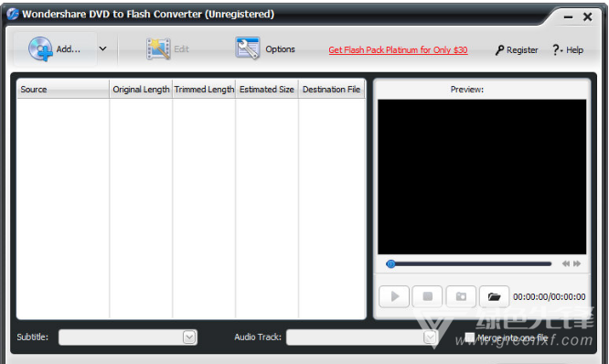
Task: Open the snapshot folder icon
Action: tap(494, 297)
